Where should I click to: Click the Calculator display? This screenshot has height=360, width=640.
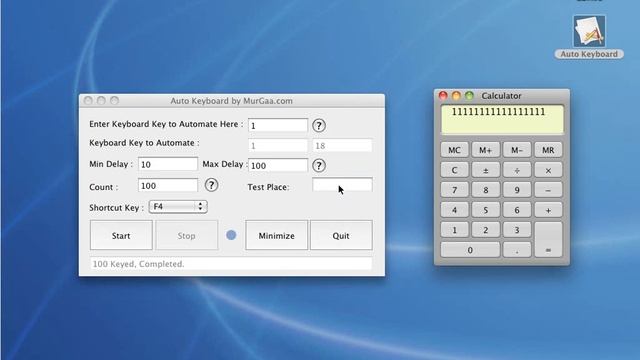tap(502, 120)
